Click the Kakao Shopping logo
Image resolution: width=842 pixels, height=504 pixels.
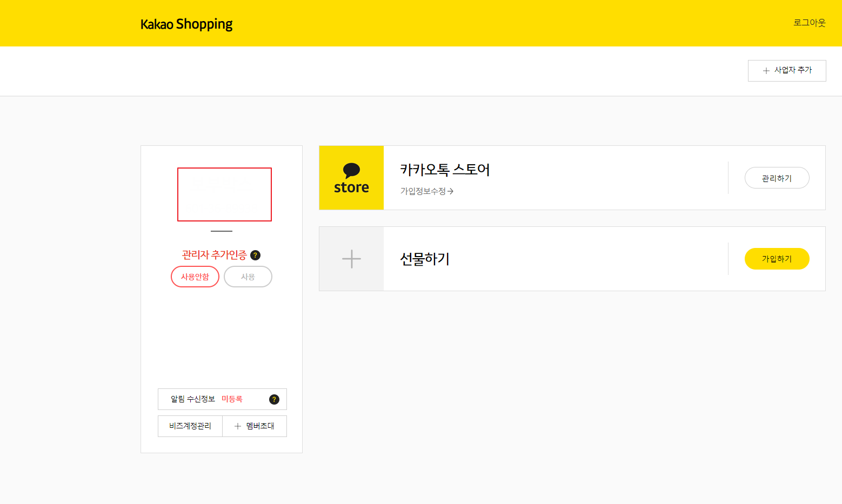pos(186,24)
